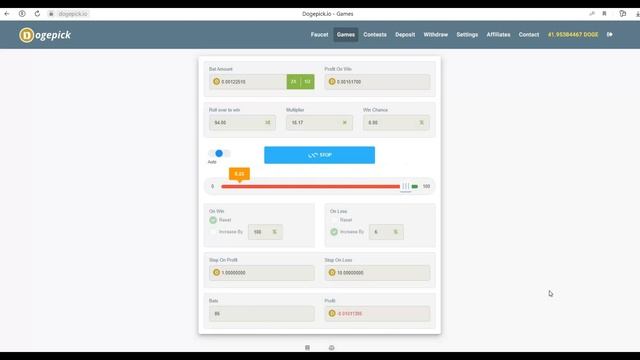This screenshot has width=640, height=360.
Task: Click the 2X bet multiplier button
Action: (x=293, y=82)
